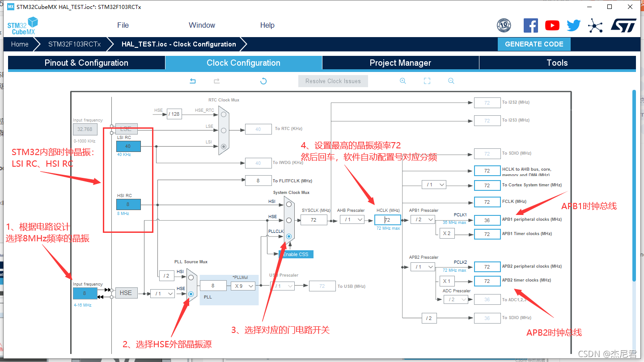Click the ST community network icon
Screen dimensions: 644x362
pos(595,25)
